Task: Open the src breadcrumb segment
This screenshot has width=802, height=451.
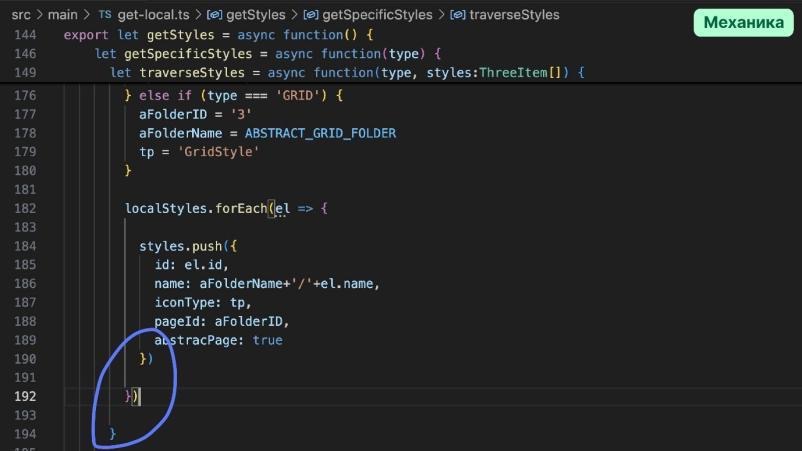Action: (21, 15)
